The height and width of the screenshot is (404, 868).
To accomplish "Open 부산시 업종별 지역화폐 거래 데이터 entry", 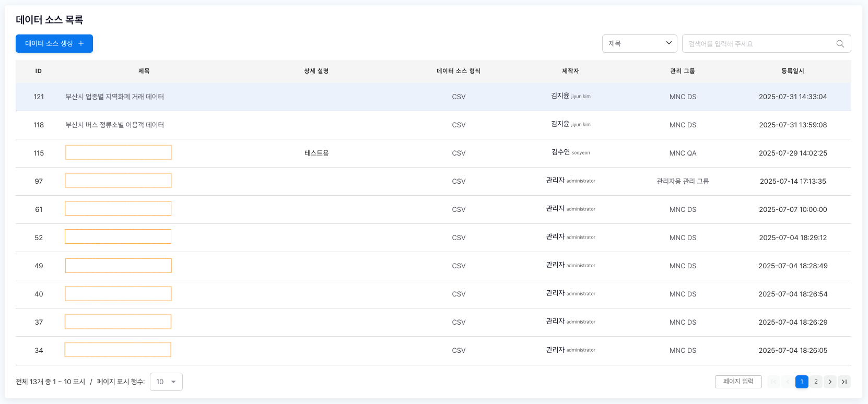I will [x=114, y=97].
